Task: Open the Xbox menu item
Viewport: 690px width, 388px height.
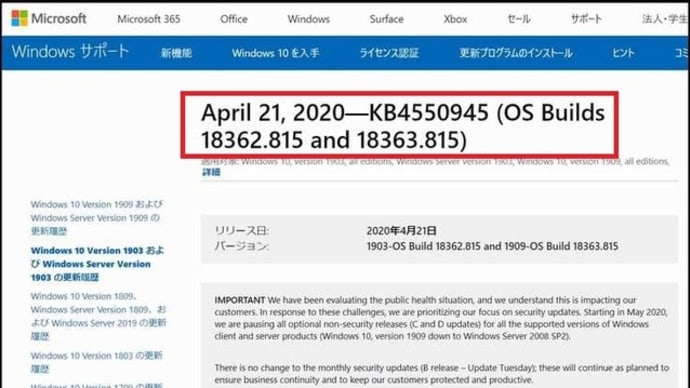Action: click(x=455, y=19)
